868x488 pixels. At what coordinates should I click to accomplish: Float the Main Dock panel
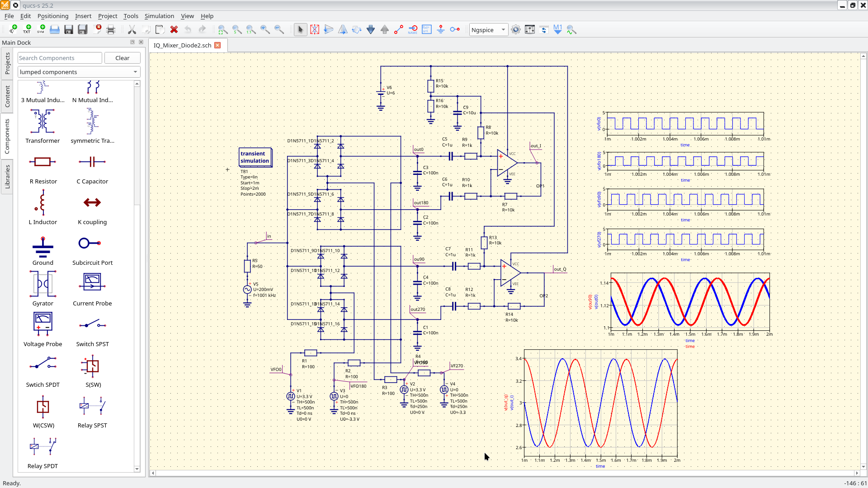click(132, 42)
